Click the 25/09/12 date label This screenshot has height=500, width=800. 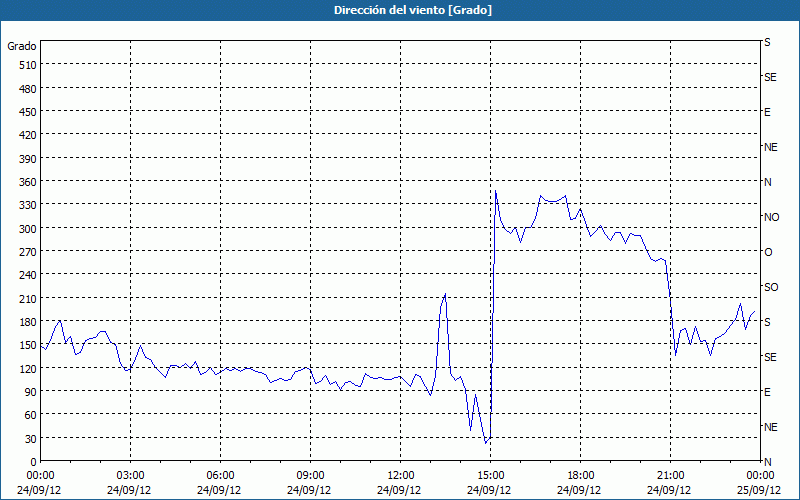coord(760,490)
